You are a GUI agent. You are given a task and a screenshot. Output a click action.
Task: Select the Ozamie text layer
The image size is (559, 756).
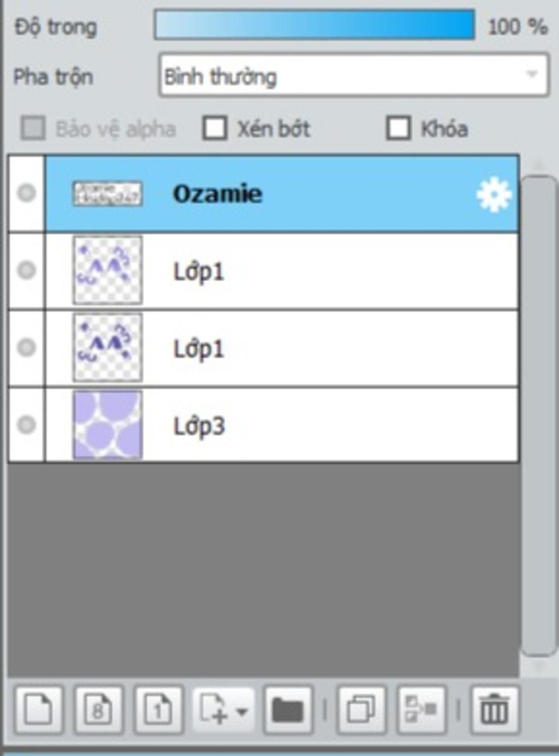coord(282,194)
